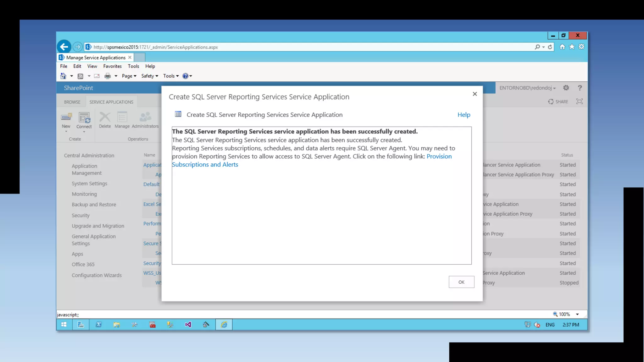Click the SharePoint settings gear icon
This screenshot has width=644, height=362.
click(566, 88)
